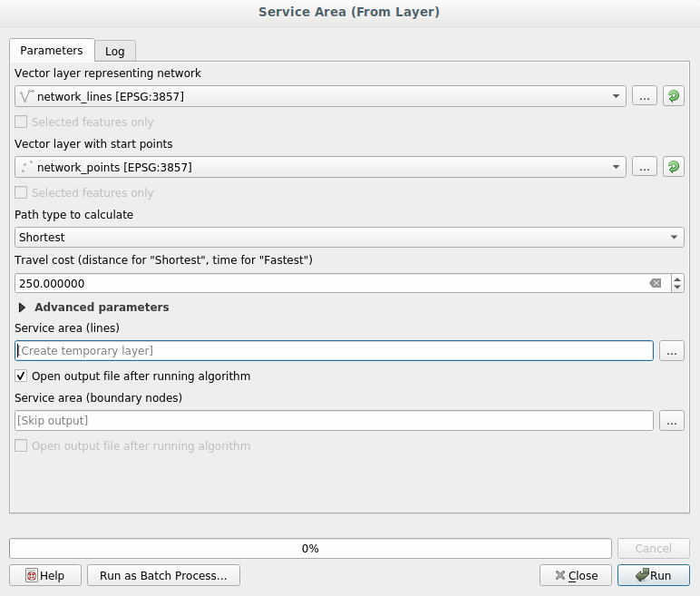Screen dimensions: 700x596
Task: Open output options for Service area (boundary nodes)
Action: pos(671,421)
